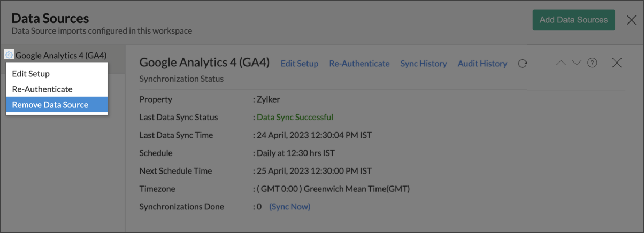Choose Re-Authenticate from the context menu
Image resolution: width=644 pixels, height=233 pixels.
pos(42,89)
